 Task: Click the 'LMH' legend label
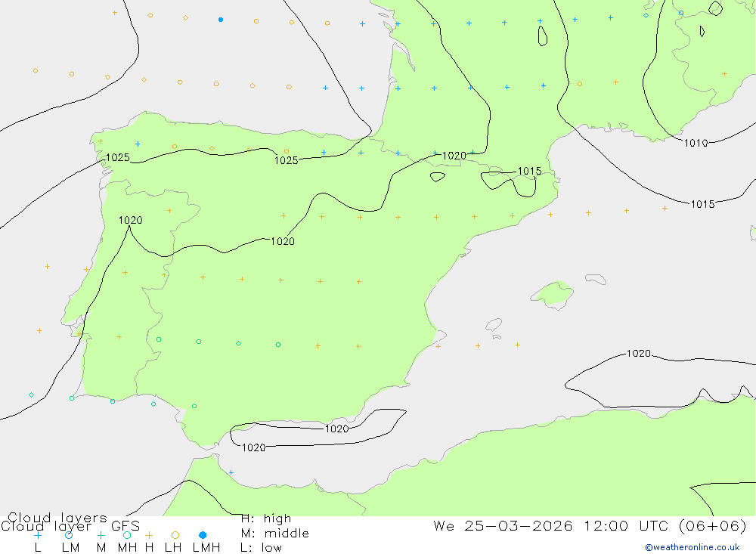tap(206, 548)
